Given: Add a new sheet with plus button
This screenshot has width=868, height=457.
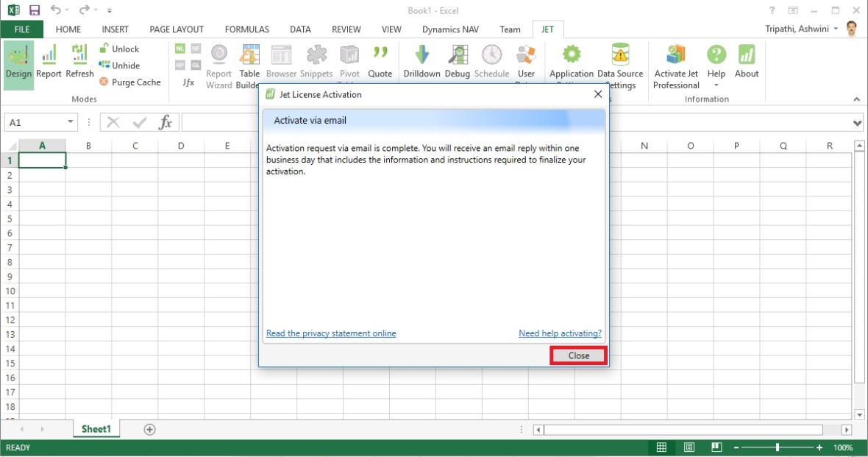Looking at the screenshot, I should click(x=149, y=430).
